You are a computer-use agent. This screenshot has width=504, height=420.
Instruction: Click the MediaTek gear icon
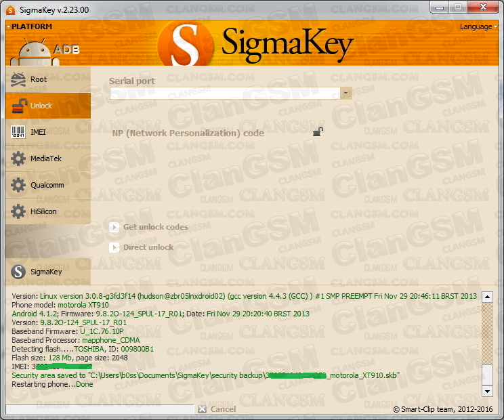click(18, 159)
